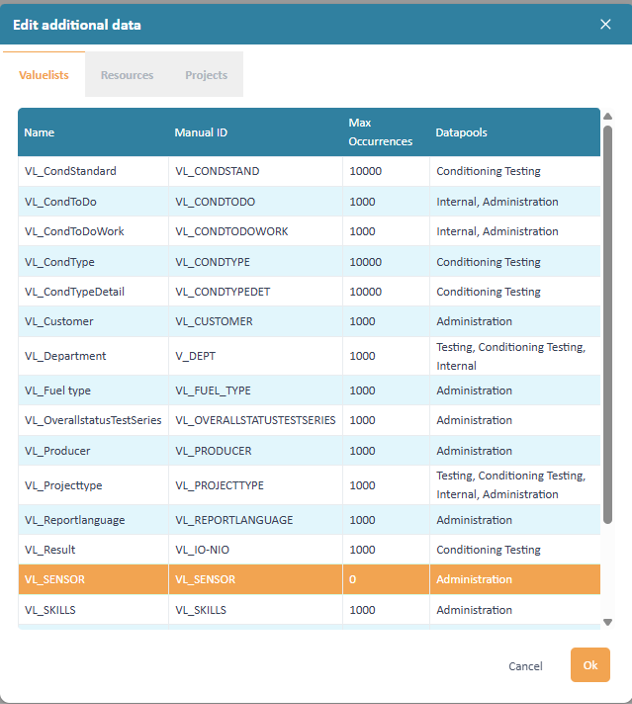Click the 1000 value in VL_Result row
Screen dimensions: 632x704
point(362,550)
